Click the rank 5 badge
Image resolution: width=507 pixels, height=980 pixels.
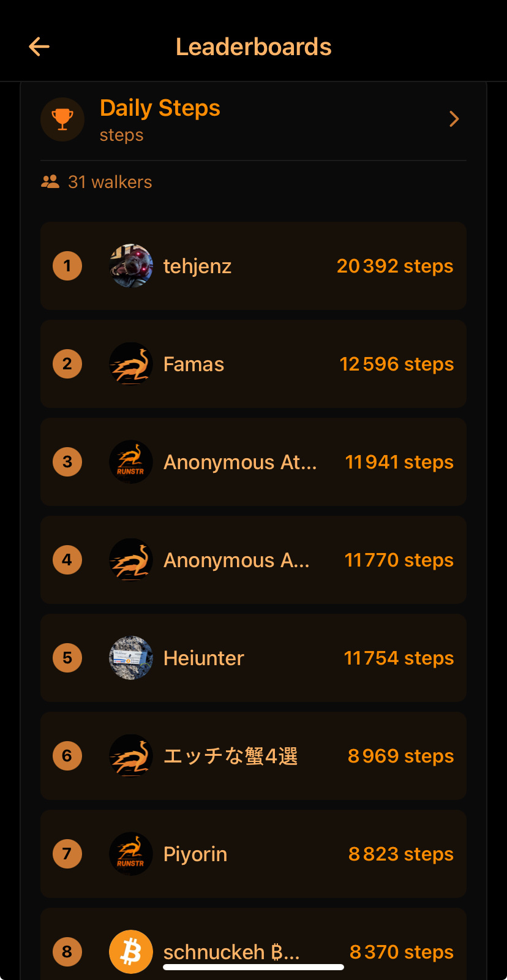pyautogui.click(x=67, y=658)
